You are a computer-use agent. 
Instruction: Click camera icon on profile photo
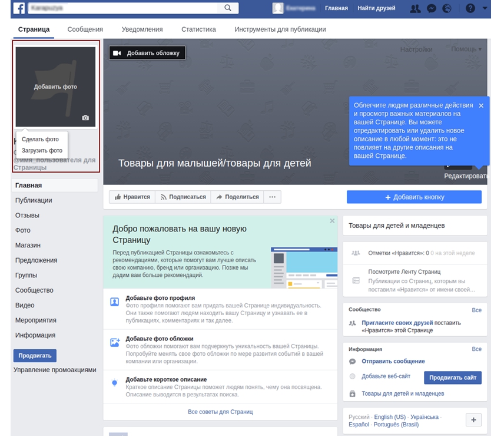[85, 118]
